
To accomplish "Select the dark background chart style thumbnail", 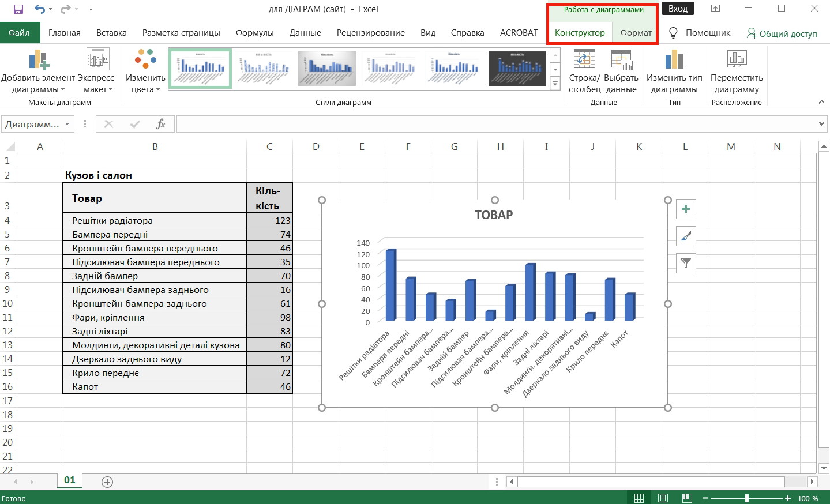I will (x=517, y=69).
